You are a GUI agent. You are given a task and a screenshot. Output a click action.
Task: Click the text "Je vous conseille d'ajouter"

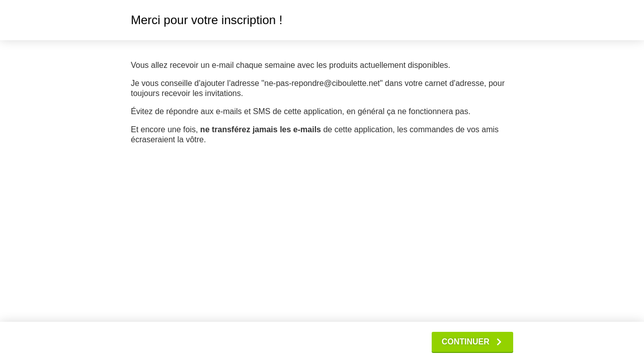(x=178, y=83)
